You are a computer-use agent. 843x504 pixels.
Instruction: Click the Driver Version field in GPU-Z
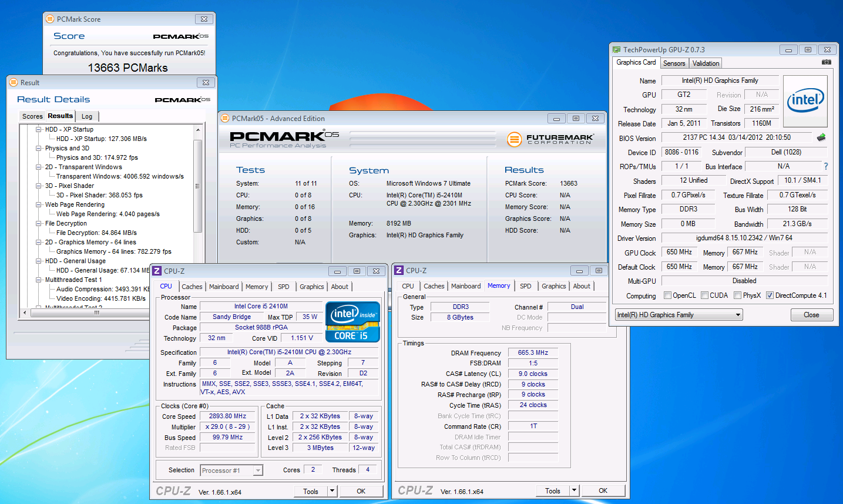744,238
